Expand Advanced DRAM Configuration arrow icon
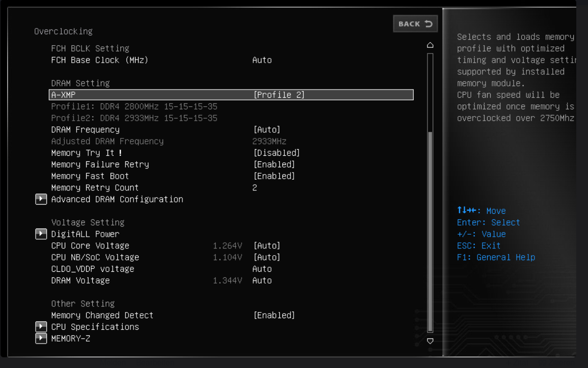Image resolution: width=588 pixels, height=368 pixels. (41, 199)
